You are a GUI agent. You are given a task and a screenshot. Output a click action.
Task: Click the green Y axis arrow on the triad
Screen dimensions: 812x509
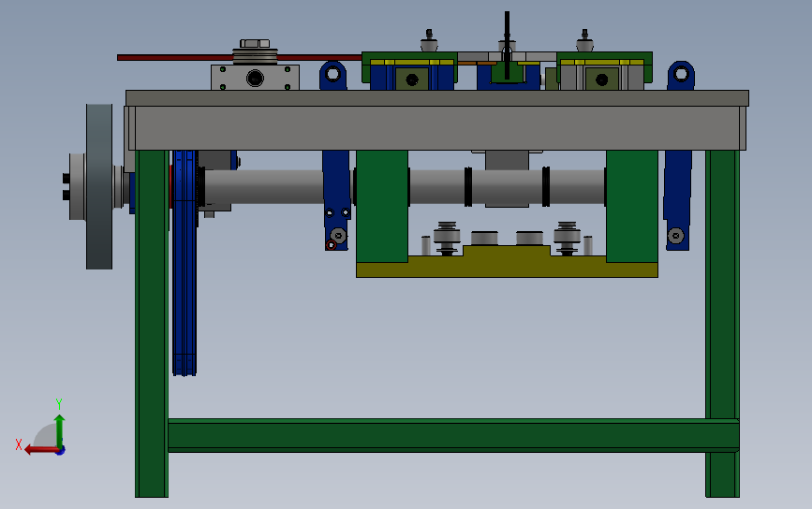(60, 429)
